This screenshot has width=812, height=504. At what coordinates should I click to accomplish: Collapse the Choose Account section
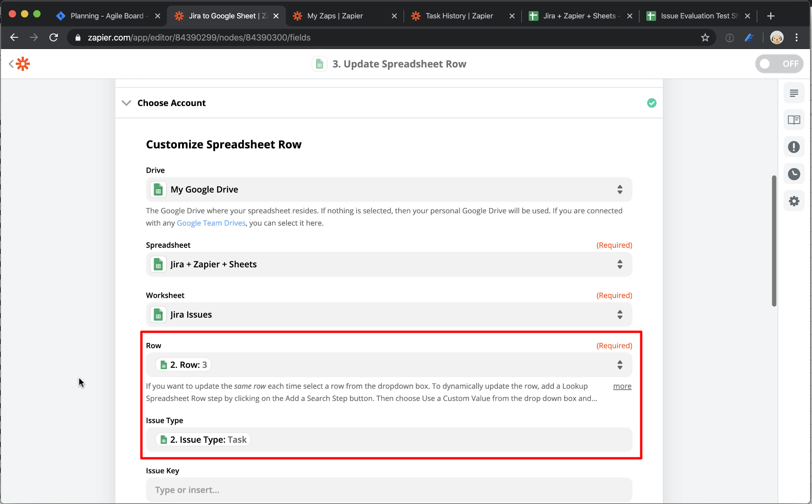126,103
